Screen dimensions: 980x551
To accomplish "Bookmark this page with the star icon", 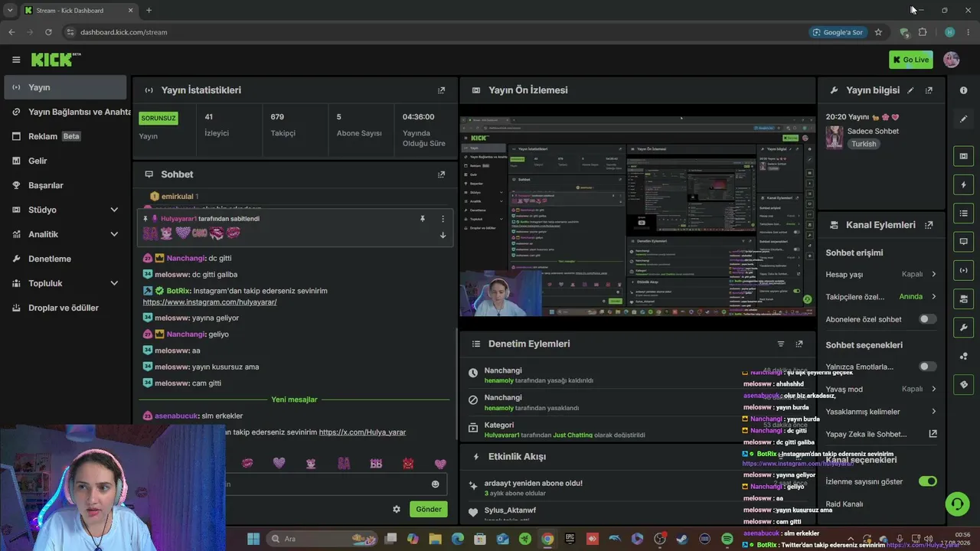I will click(x=878, y=32).
